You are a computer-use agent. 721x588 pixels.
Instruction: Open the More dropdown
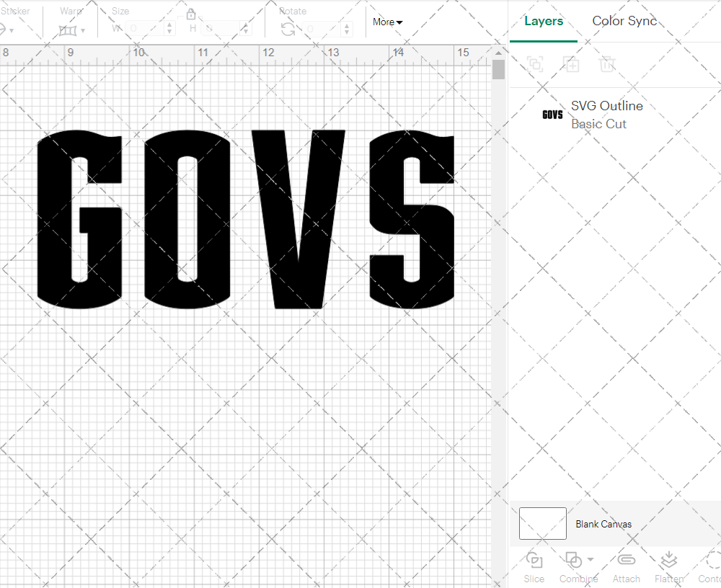386,22
